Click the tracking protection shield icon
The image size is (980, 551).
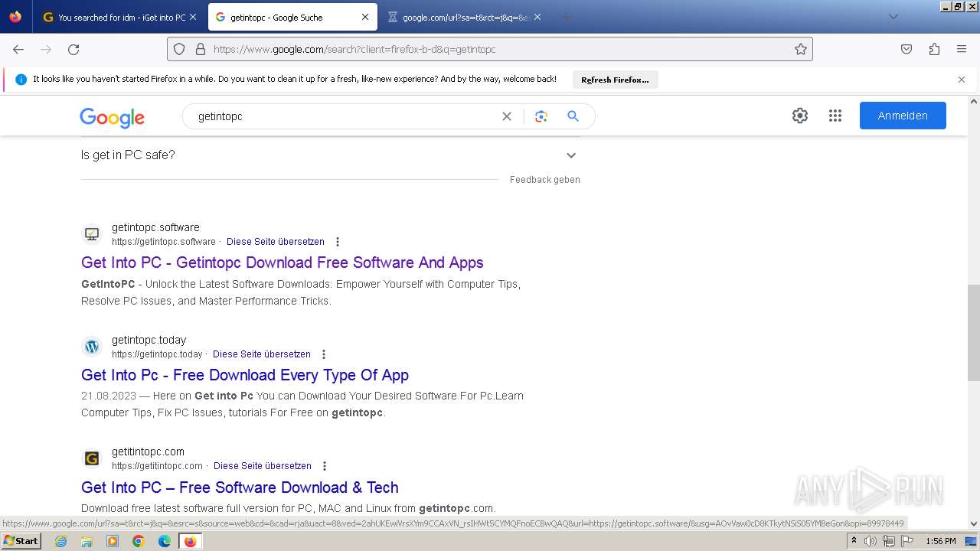[179, 49]
